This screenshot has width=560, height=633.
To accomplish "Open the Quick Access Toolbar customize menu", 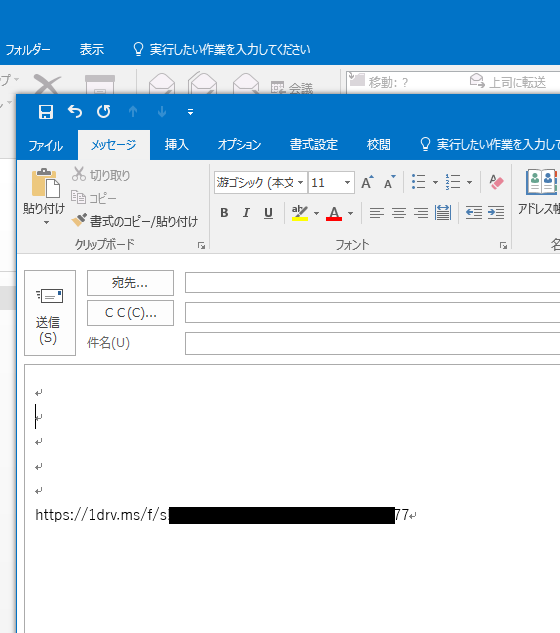I will pyautogui.click(x=191, y=112).
